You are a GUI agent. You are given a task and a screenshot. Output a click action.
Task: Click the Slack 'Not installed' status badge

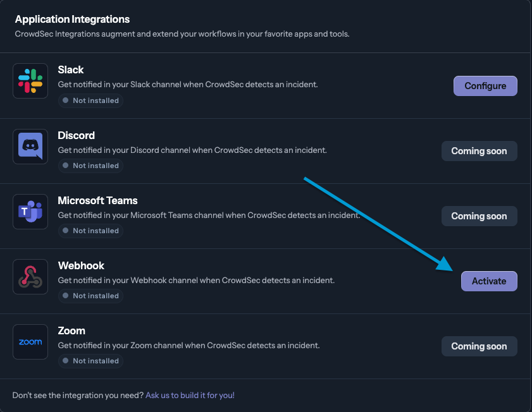(x=90, y=100)
